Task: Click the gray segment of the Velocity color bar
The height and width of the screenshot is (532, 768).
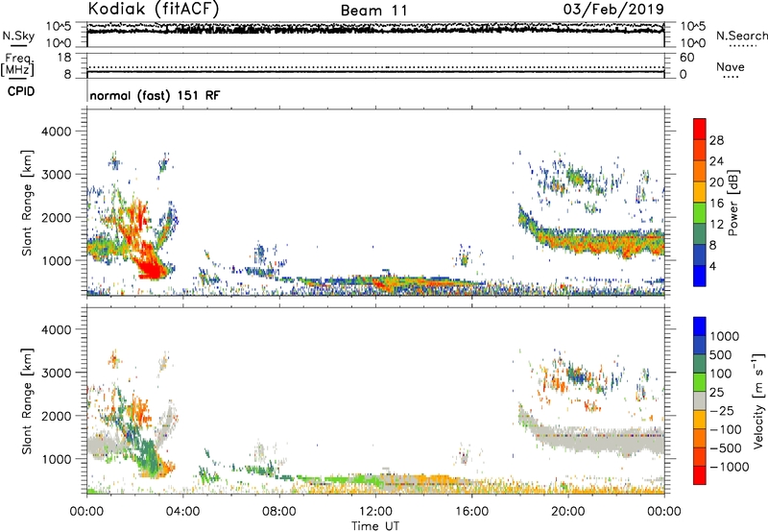Action: (700, 400)
